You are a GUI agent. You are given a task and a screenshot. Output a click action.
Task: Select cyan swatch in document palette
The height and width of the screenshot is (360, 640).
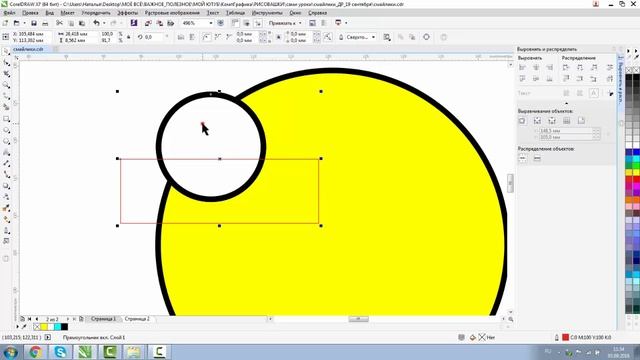click(x=58, y=327)
